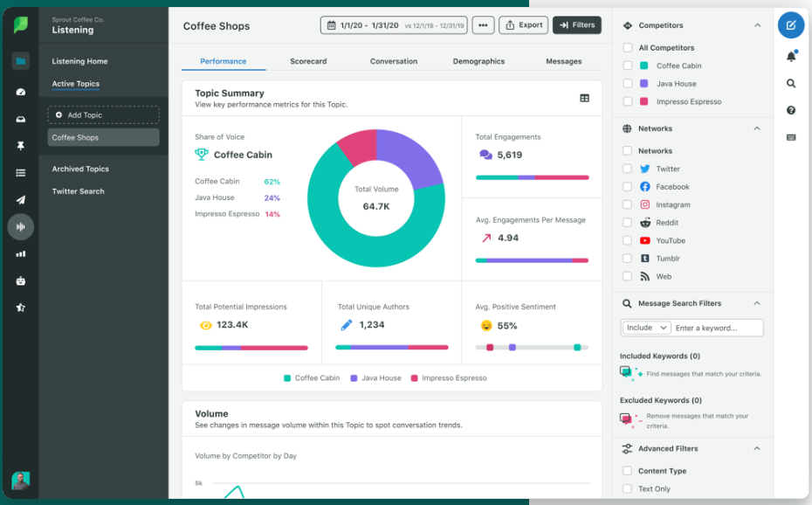The image size is (812, 505).
Task: Click the Filters button
Action: pos(577,24)
